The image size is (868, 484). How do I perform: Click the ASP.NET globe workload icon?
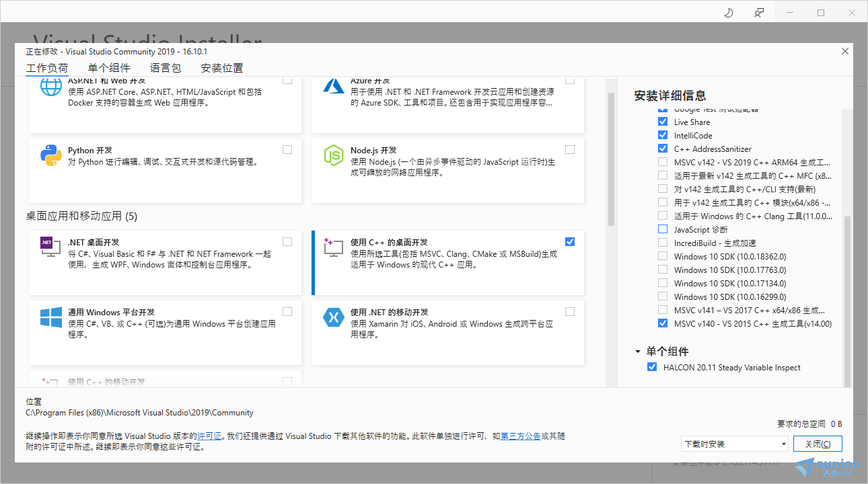tap(51, 87)
